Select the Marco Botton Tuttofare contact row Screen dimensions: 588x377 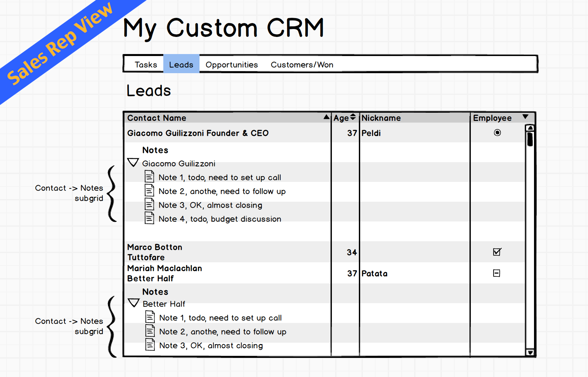tap(227, 252)
